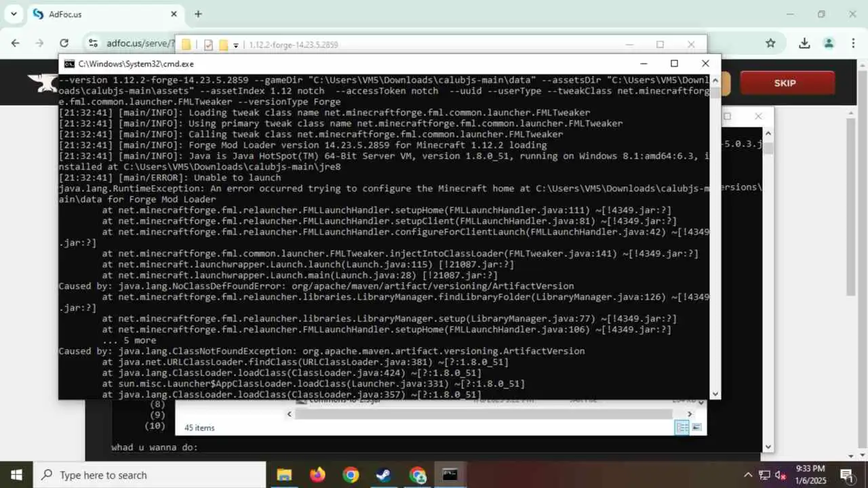Click the Forge anvil logo
The height and width of the screenshot is (488, 868).
click(42, 83)
